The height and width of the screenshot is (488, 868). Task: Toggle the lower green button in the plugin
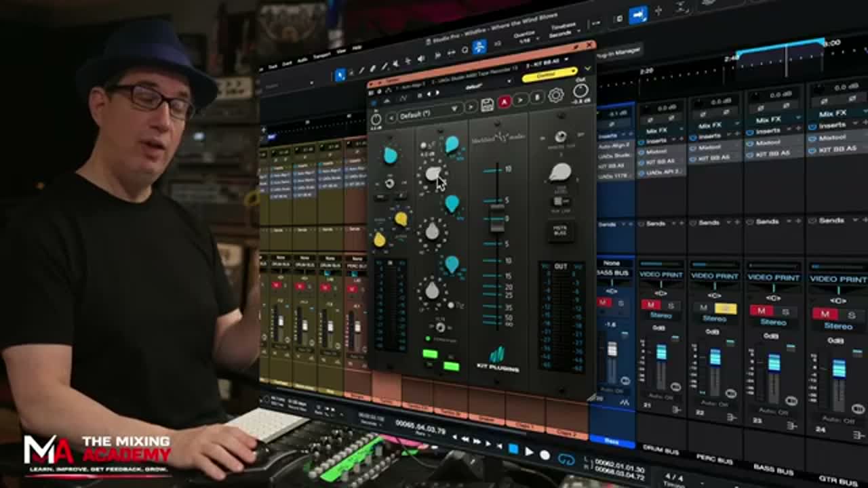(451, 366)
